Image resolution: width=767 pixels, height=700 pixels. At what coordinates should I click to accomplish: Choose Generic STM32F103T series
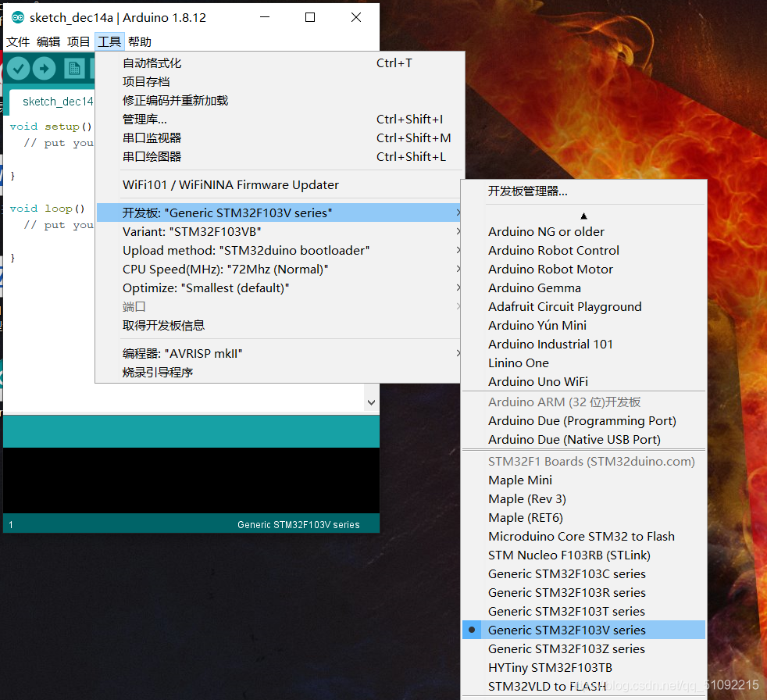[583, 612]
